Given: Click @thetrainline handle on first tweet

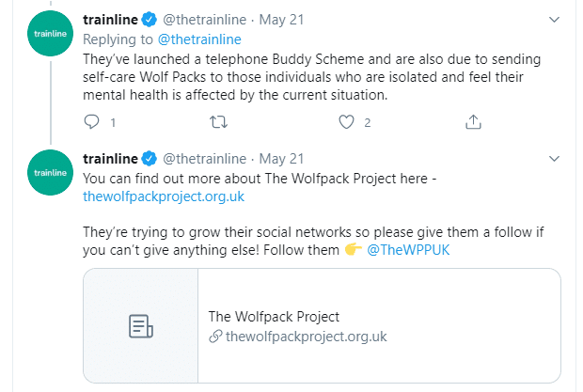Looking at the screenshot, I should coord(204,20).
